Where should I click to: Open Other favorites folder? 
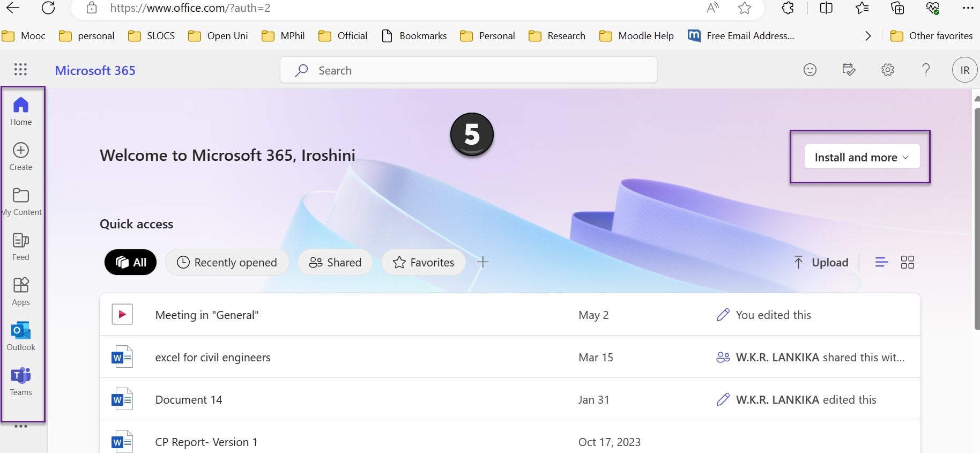tap(931, 36)
